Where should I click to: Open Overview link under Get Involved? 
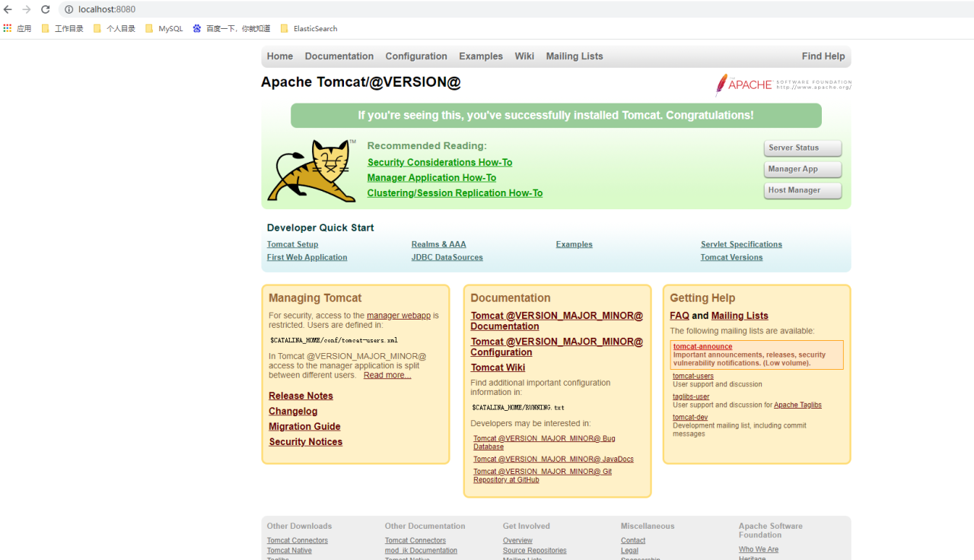[517, 540]
